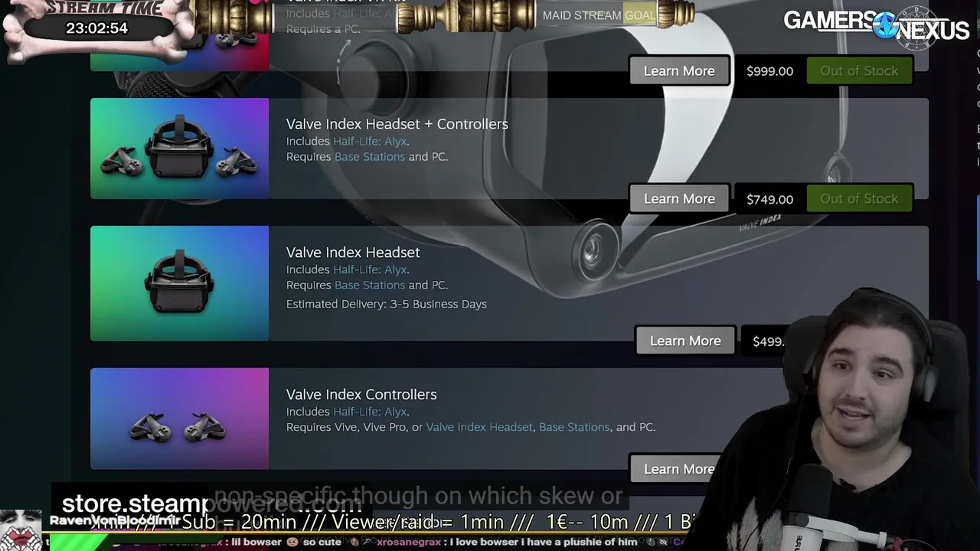Click the Valve Index Controllers title
This screenshot has width=980, height=551.
click(x=361, y=395)
